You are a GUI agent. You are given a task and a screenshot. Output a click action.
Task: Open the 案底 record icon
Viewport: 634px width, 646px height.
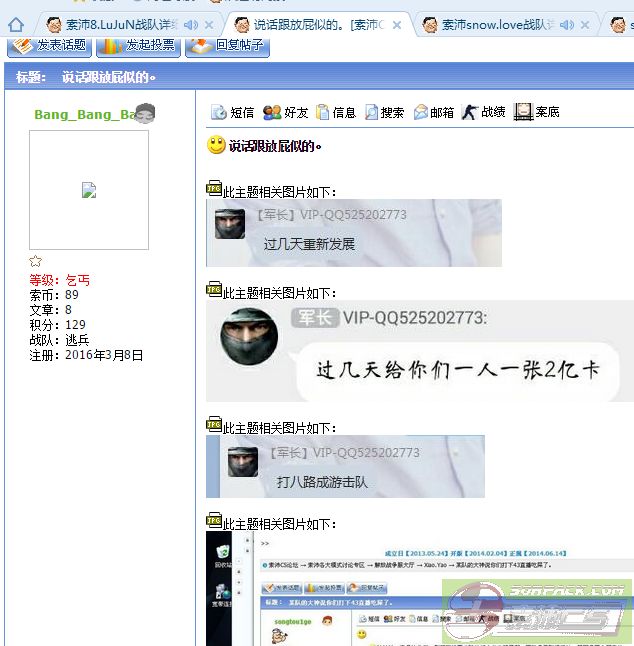pos(523,112)
